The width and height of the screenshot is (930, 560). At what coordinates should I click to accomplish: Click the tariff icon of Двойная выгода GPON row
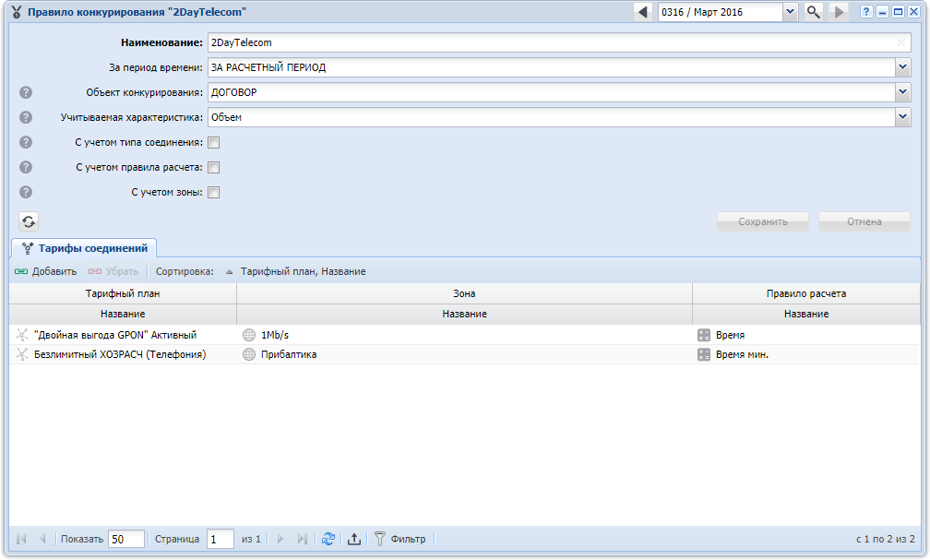click(22, 335)
